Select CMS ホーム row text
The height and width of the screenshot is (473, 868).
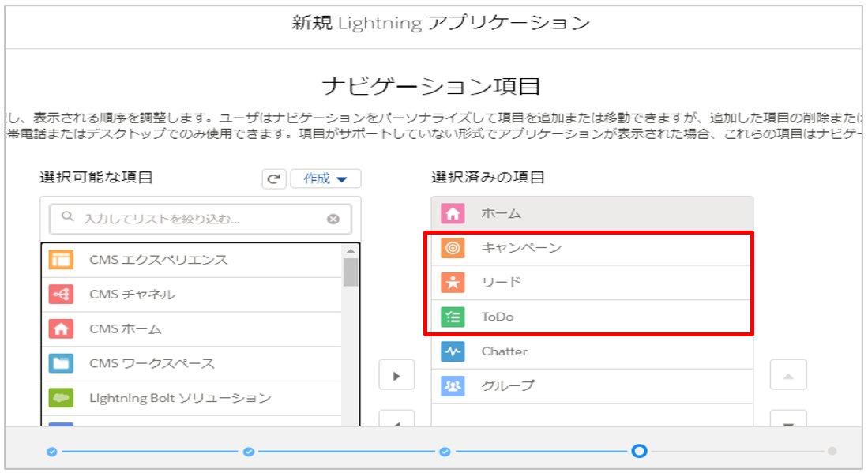[125, 328]
